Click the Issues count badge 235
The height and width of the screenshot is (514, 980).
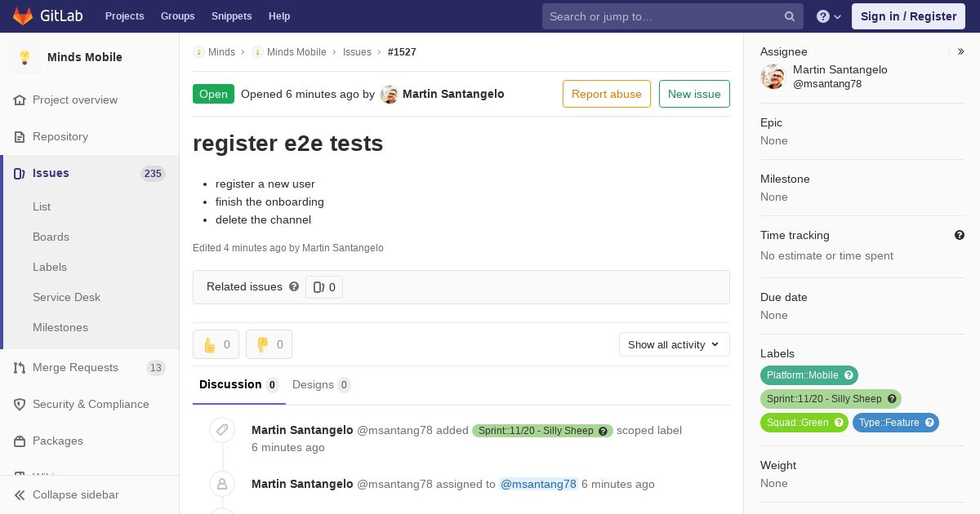153,173
